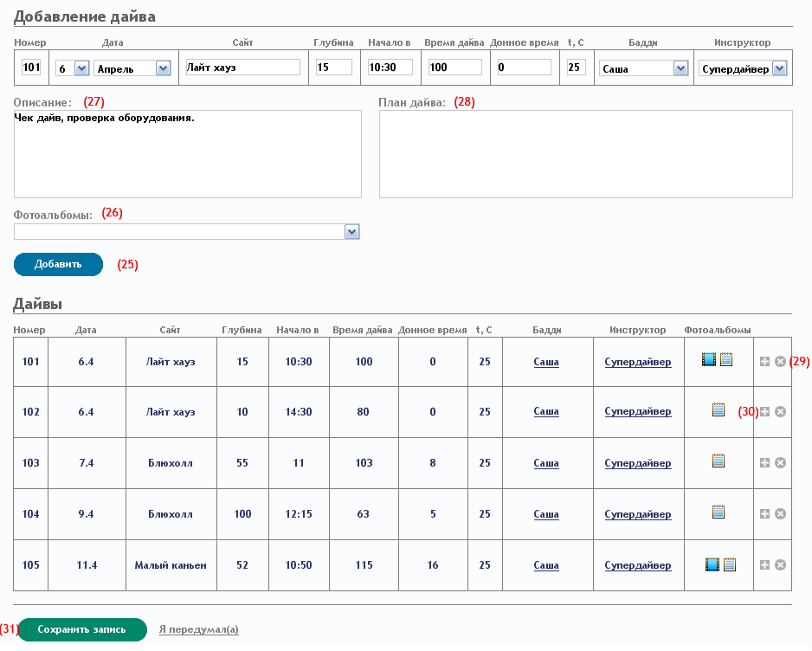Open video album icon for dive 101
This screenshot has width=812, height=651.
tap(708, 359)
